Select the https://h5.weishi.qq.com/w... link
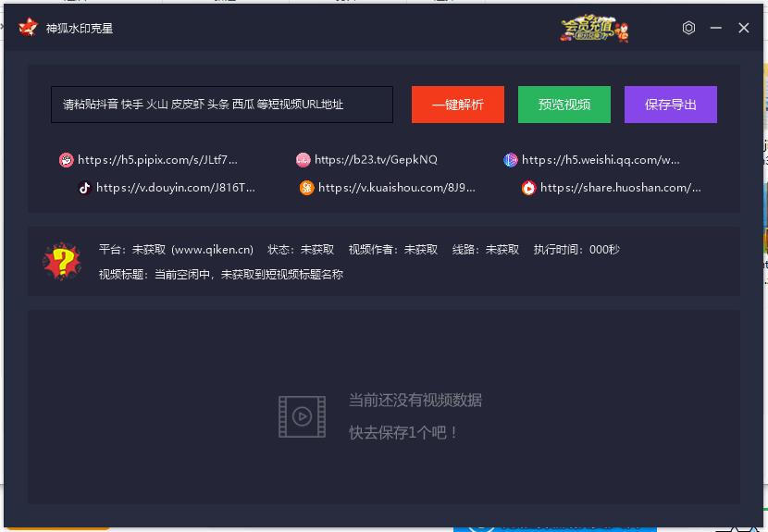The width and height of the screenshot is (768, 532). 601,160
